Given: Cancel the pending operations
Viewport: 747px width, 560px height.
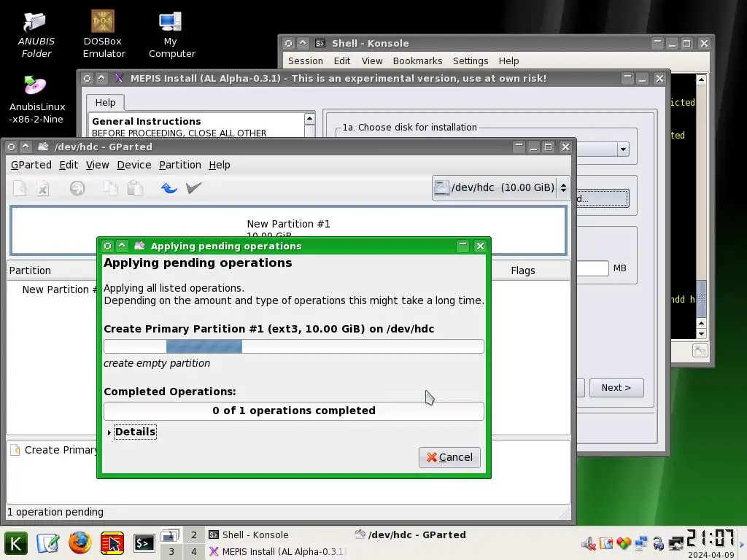Looking at the screenshot, I should 449,457.
